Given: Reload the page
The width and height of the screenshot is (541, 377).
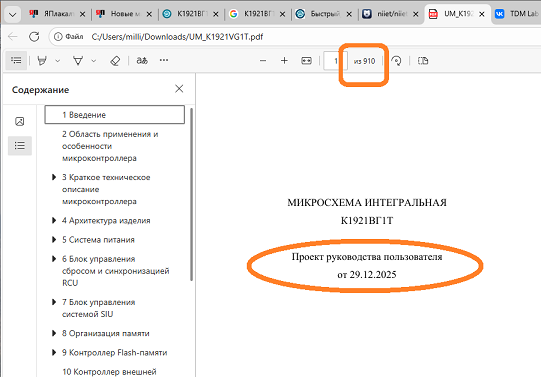Looking at the screenshot, I should pyautogui.click(x=34, y=36).
